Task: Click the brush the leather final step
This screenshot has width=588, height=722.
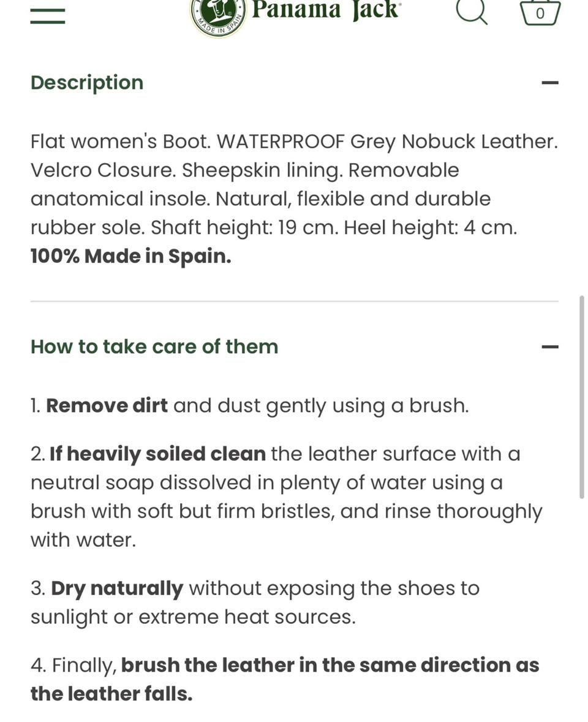Action: [x=284, y=680]
